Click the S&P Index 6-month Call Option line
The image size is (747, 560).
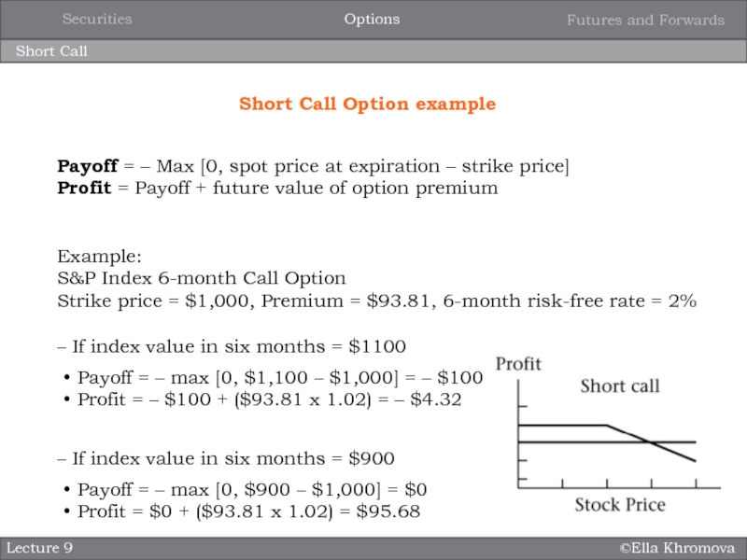click(201, 278)
